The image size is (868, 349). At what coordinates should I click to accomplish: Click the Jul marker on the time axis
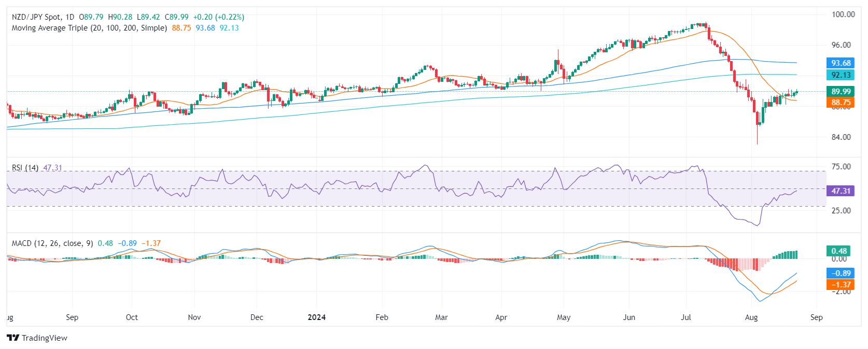(x=686, y=317)
